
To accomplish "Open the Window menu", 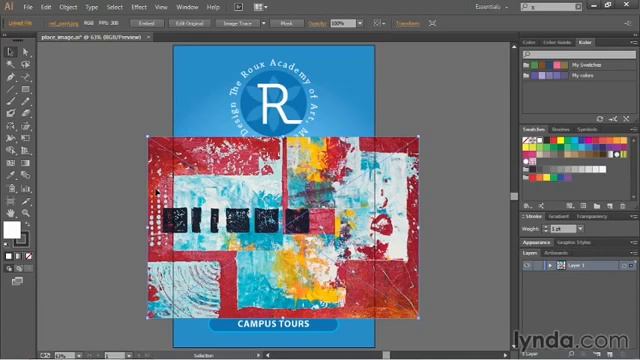I will coord(187,7).
